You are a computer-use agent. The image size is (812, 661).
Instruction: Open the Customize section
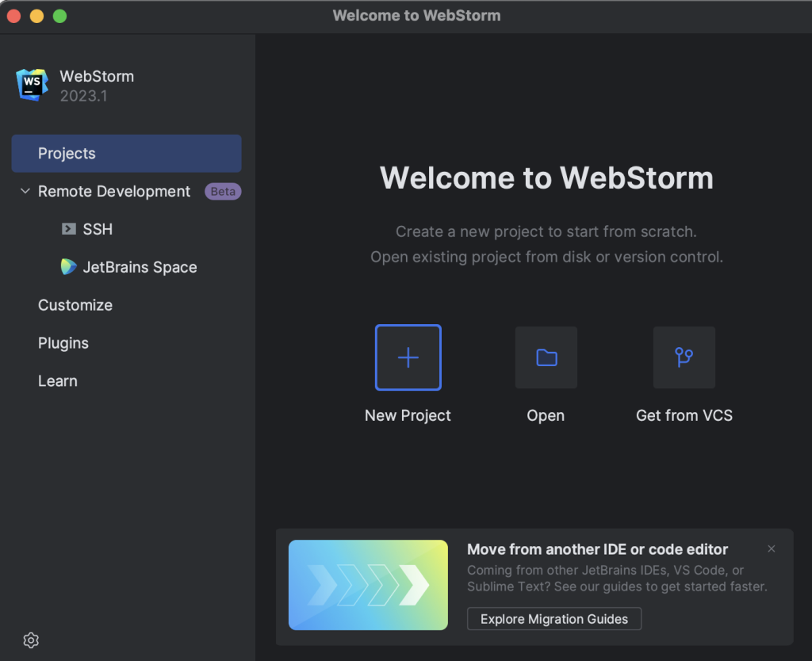point(75,305)
